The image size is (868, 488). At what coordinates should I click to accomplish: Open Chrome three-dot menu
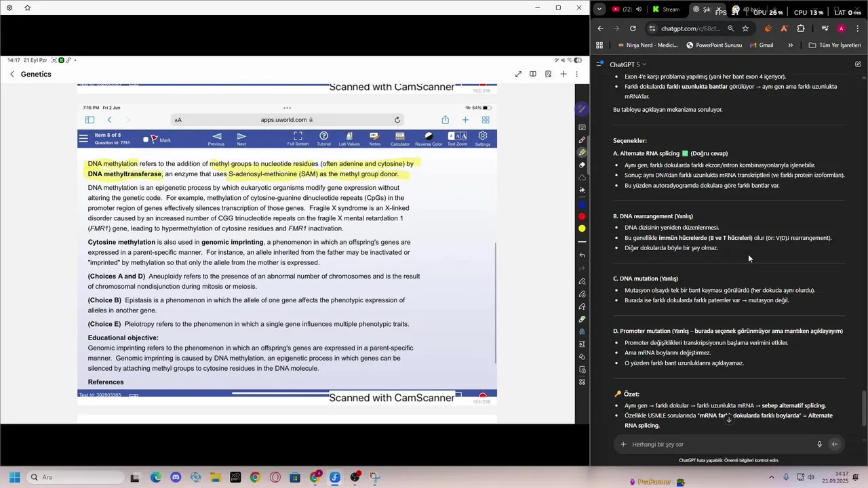point(858,28)
